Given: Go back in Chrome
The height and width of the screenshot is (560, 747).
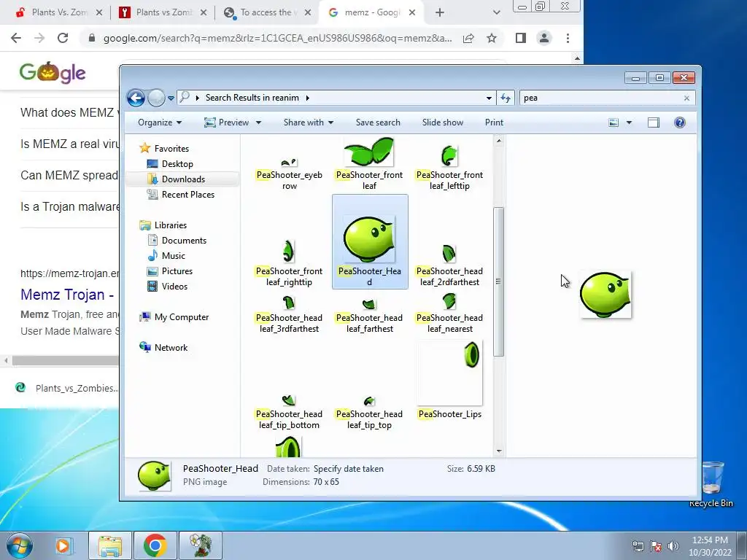Looking at the screenshot, I should (16, 38).
